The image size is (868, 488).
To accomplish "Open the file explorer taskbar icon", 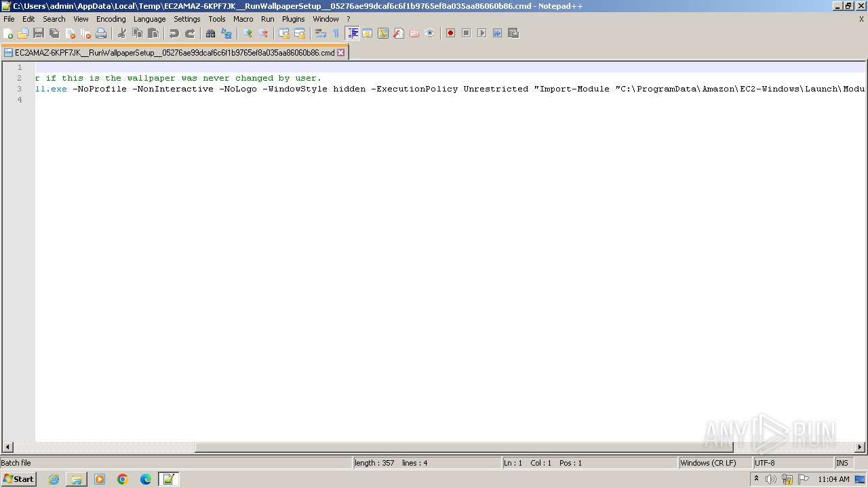I will (x=77, y=479).
